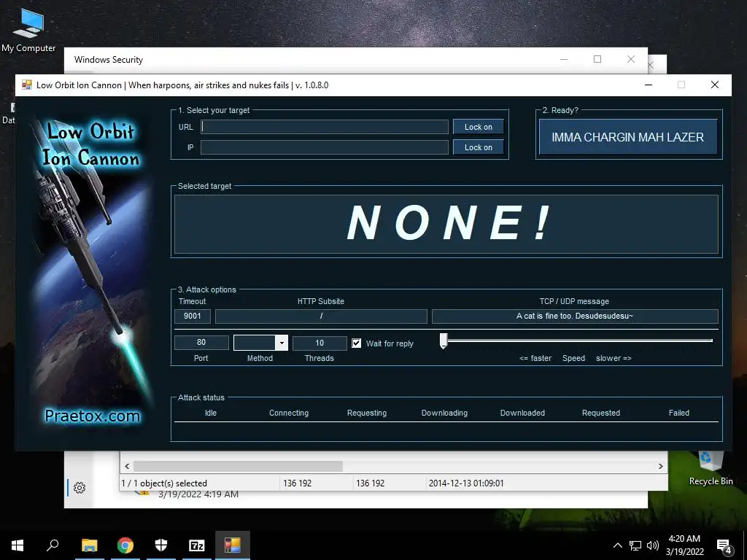This screenshot has width=747, height=560.
Task: Click the Connecting status column header
Action: pos(289,413)
